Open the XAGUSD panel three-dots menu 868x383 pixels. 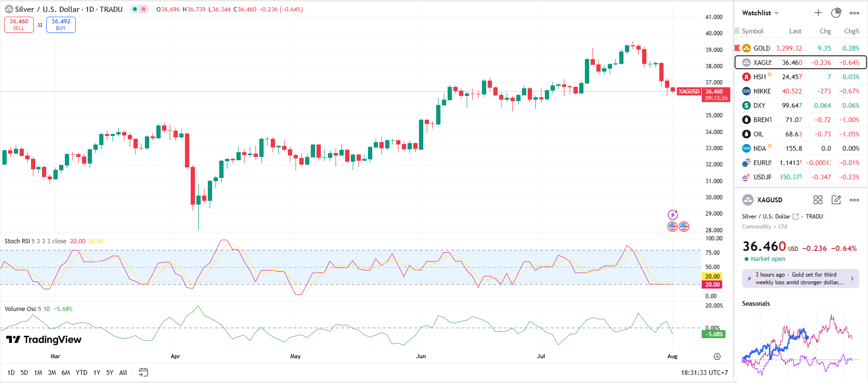pyautogui.click(x=854, y=200)
